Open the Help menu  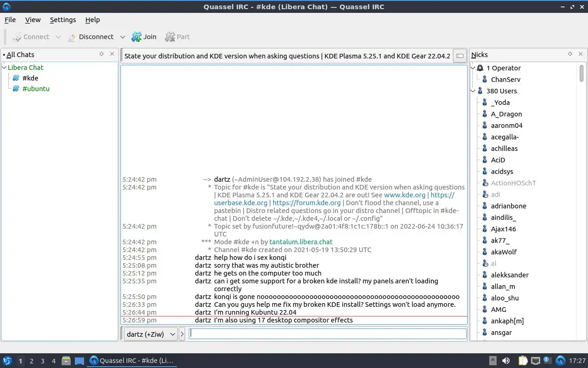tap(92, 20)
